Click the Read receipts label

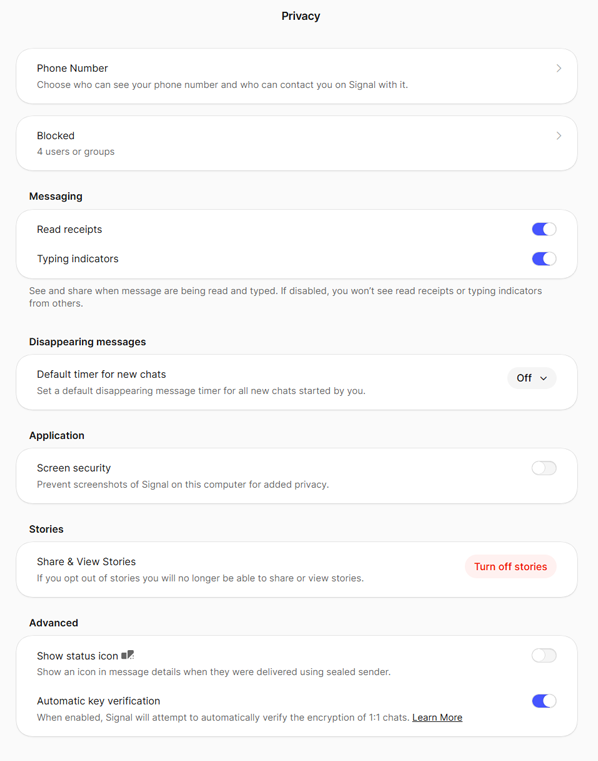click(69, 229)
